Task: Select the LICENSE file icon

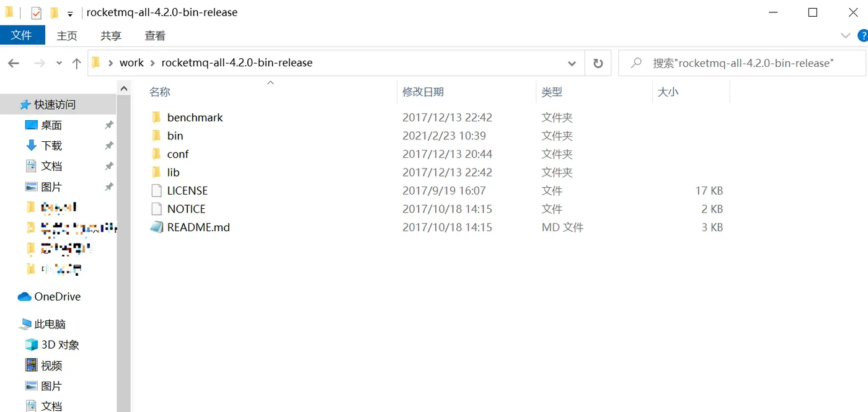Action: pyautogui.click(x=156, y=190)
